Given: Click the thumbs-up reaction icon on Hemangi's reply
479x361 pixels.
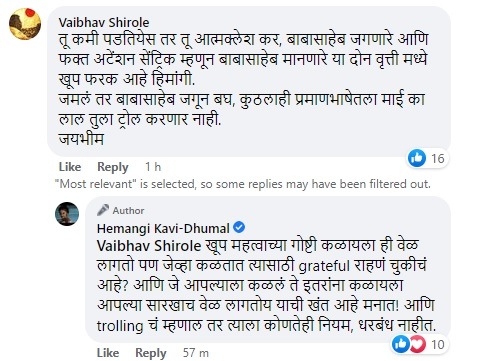Looking at the screenshot, I should (x=401, y=344).
